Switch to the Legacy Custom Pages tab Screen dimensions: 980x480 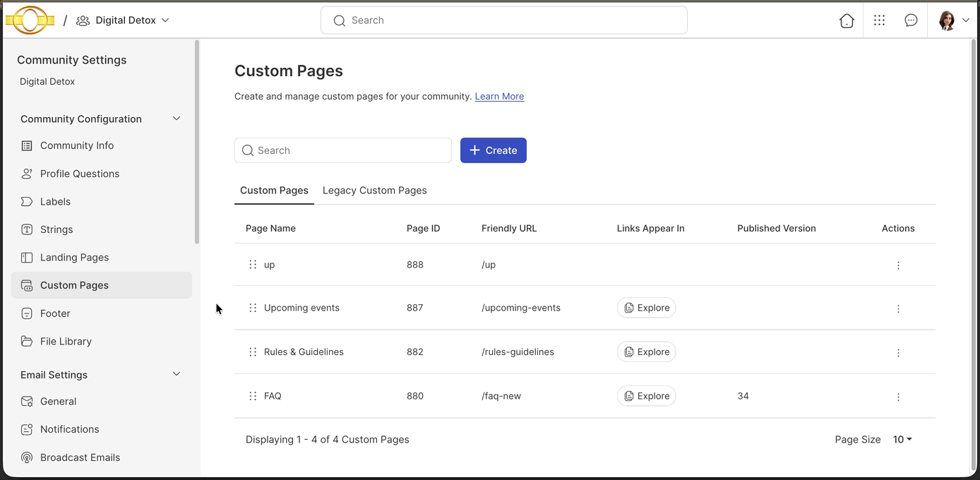(x=374, y=191)
